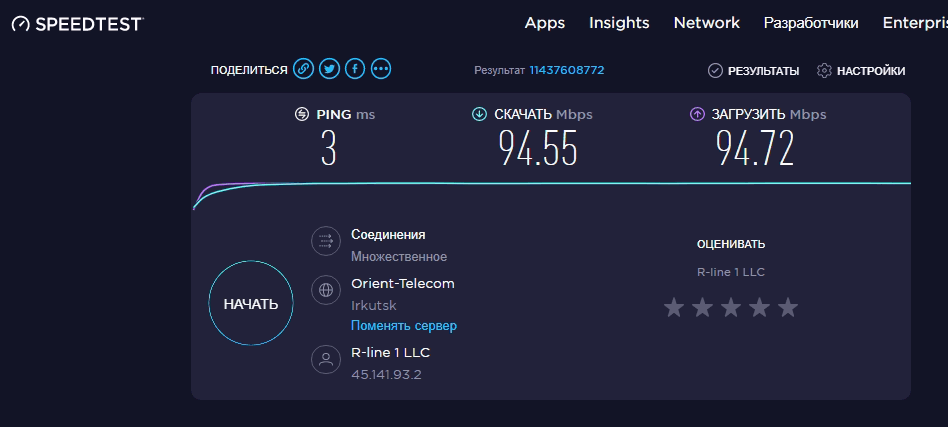The width and height of the screenshot is (948, 427).
Task: Click the Speedtest gauge logo
Action: 20,24
